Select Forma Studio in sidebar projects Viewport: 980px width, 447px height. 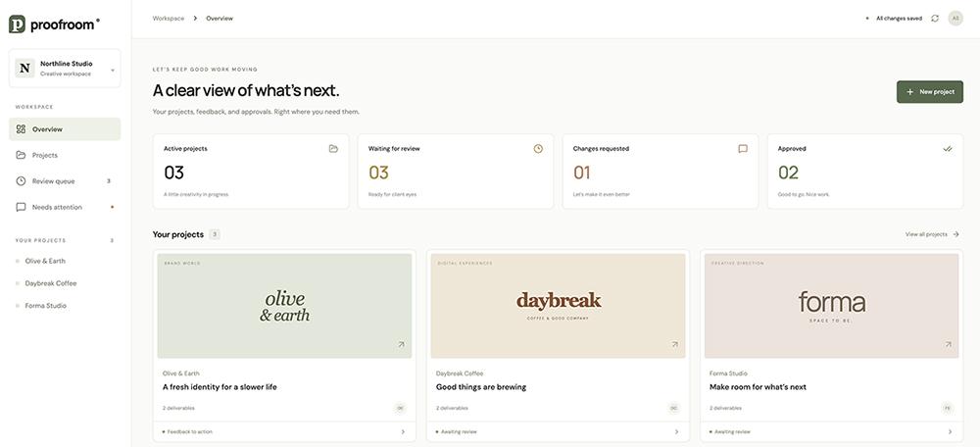(46, 306)
